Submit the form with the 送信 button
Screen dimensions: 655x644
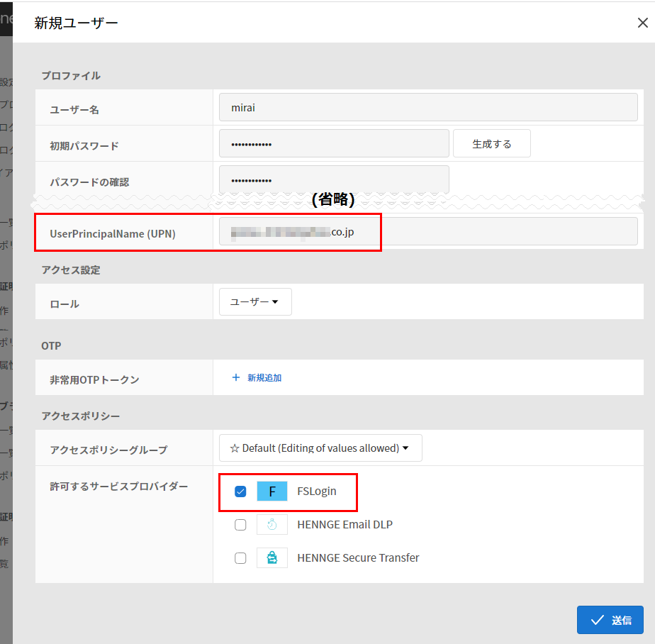(x=610, y=620)
